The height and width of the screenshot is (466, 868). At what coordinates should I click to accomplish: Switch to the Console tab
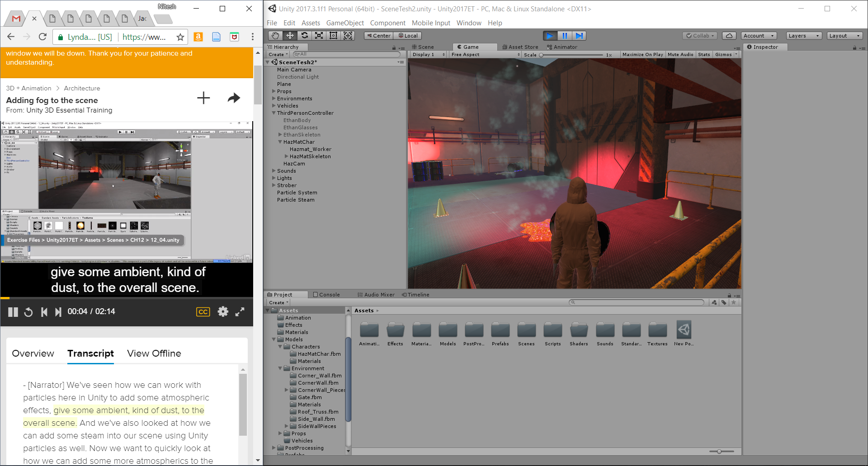coord(326,295)
